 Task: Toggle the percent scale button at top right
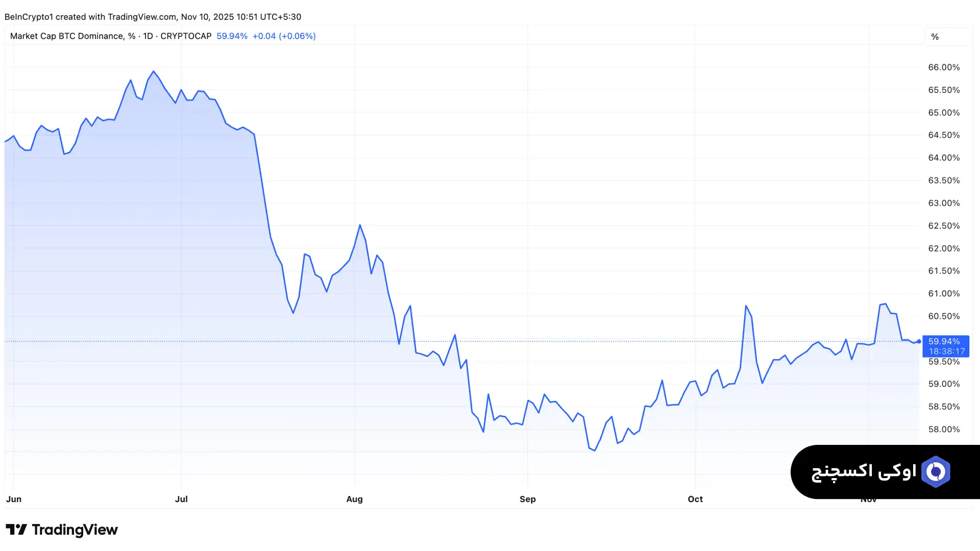pos(935,37)
